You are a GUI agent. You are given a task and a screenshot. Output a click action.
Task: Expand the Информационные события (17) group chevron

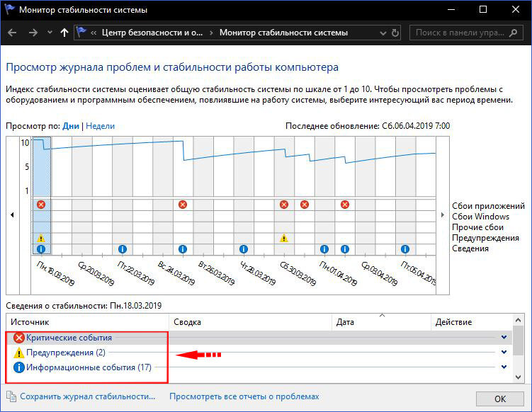(504, 367)
